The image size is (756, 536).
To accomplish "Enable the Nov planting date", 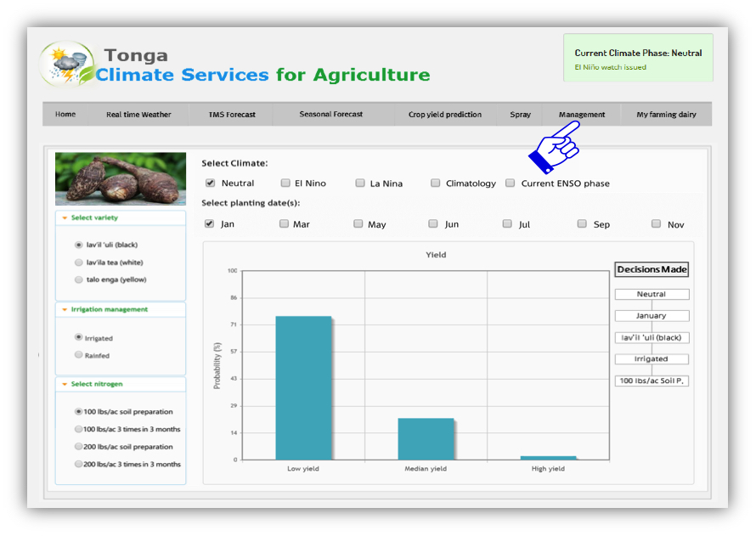I will (656, 223).
